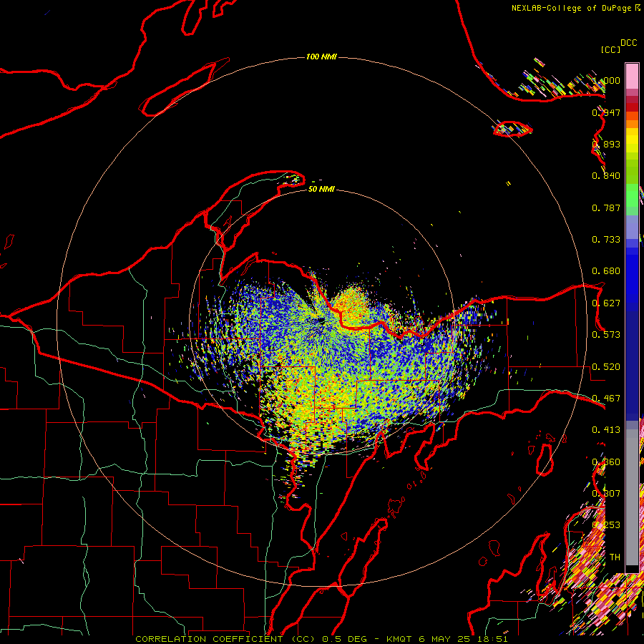Click the light pink segment of the color bar

tap(632, 76)
